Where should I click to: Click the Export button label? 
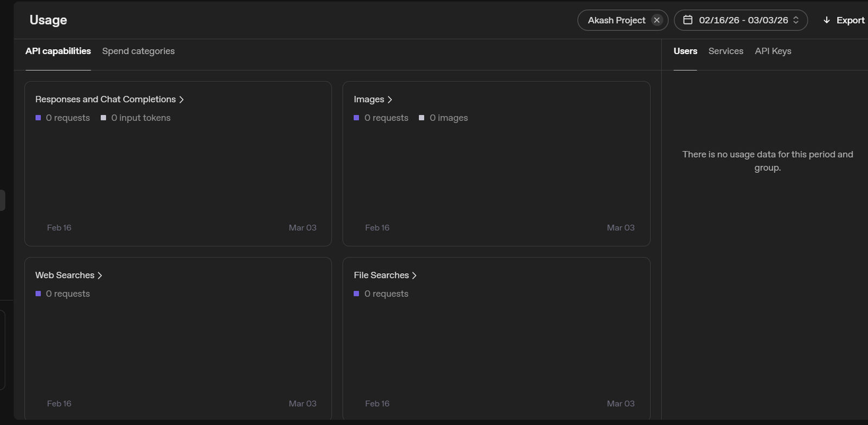851,20
